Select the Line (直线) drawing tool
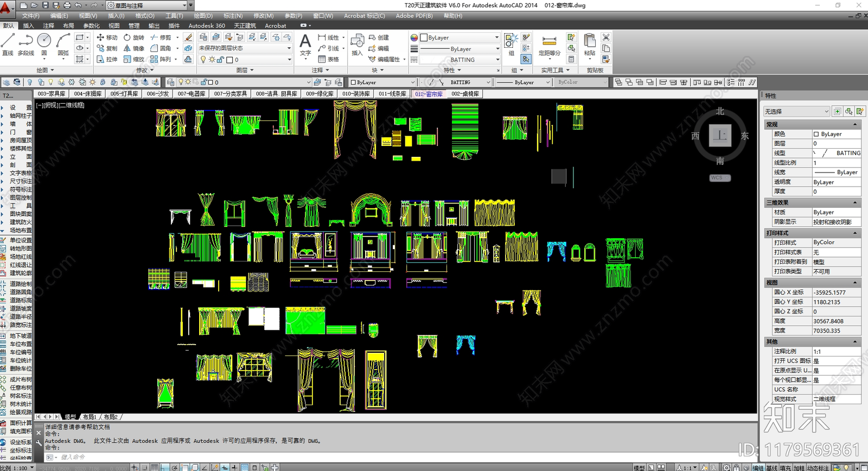 point(8,44)
